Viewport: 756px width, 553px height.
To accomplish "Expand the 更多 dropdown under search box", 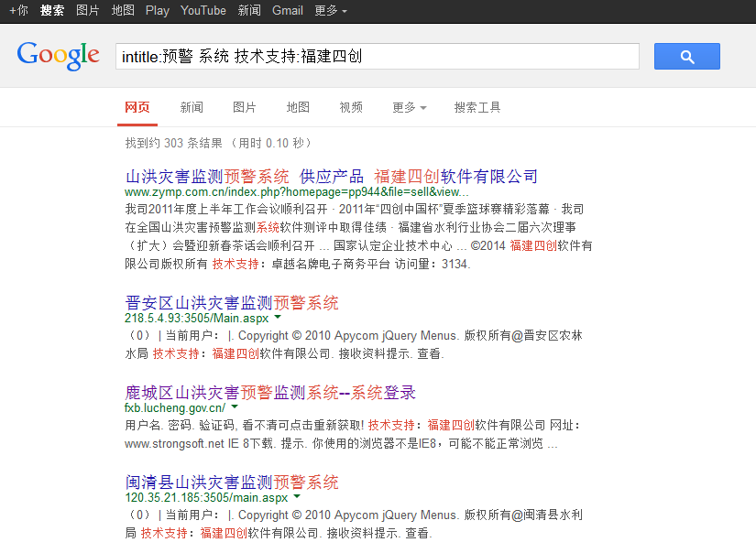I will click(410, 107).
